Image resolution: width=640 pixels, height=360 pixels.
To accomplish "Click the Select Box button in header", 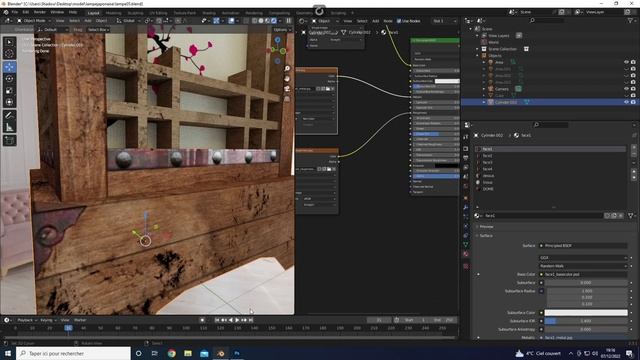I will pos(98,30).
